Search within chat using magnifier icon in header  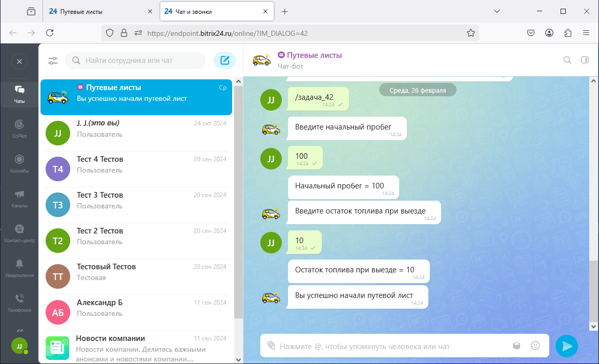(x=567, y=60)
